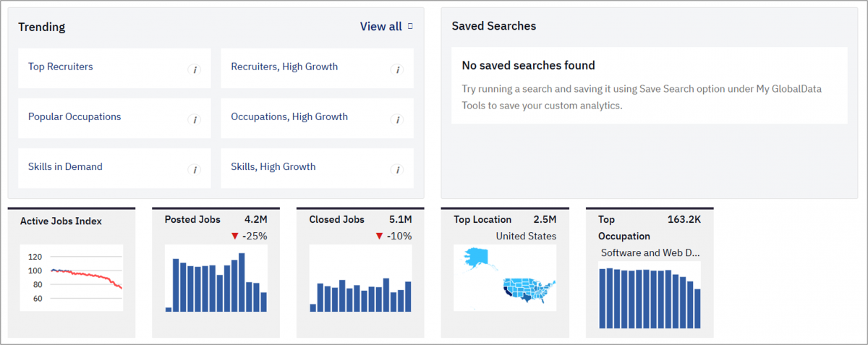Click the external-link icon next to View all

tap(410, 26)
